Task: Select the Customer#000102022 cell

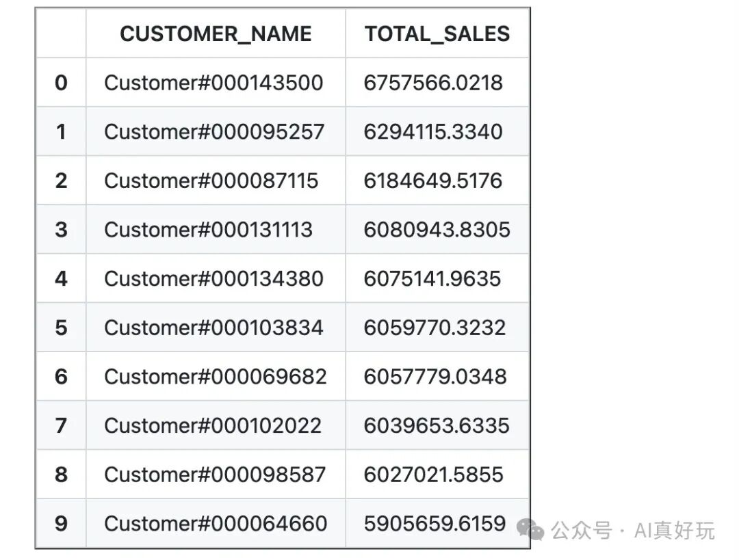Action: tap(213, 425)
